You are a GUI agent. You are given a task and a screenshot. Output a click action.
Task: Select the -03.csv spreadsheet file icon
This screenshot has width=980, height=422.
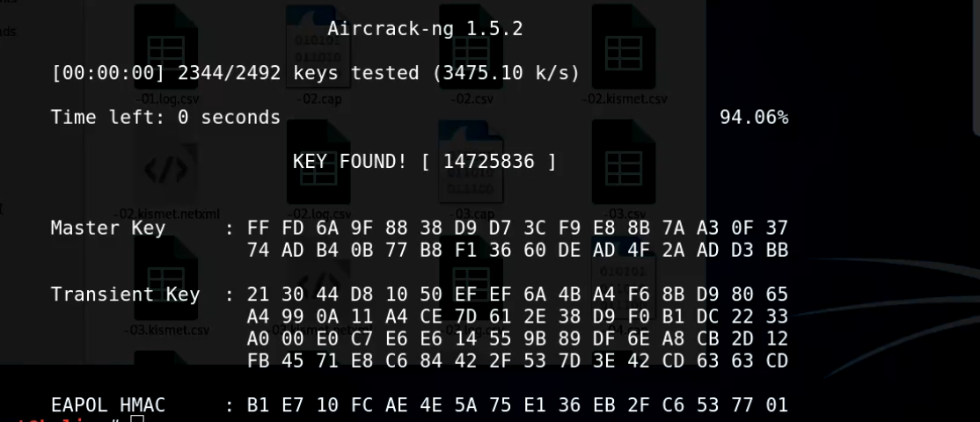click(x=624, y=163)
